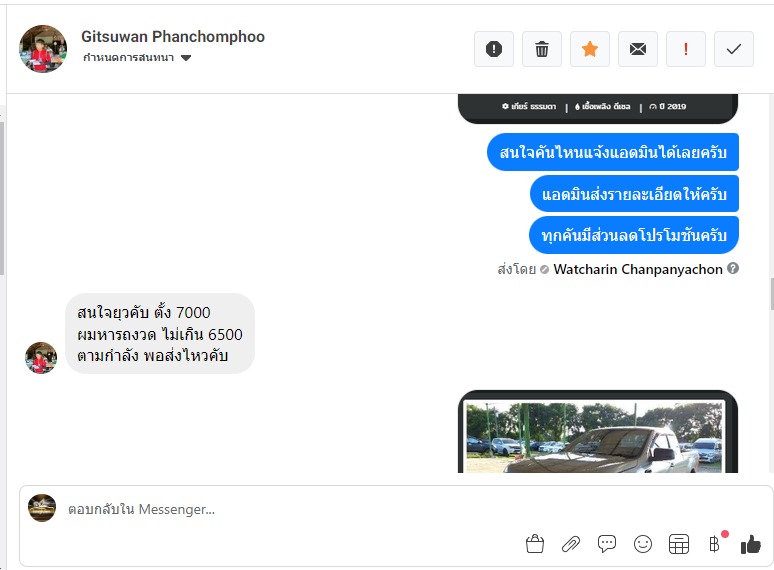Click customer avatar next to the 7000 message
The width and height of the screenshot is (774, 570).
tap(41, 358)
